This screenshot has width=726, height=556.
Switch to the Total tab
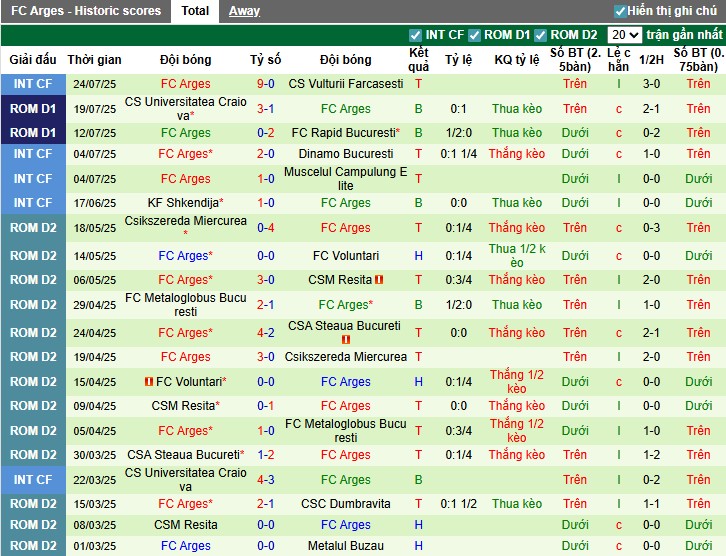195,11
